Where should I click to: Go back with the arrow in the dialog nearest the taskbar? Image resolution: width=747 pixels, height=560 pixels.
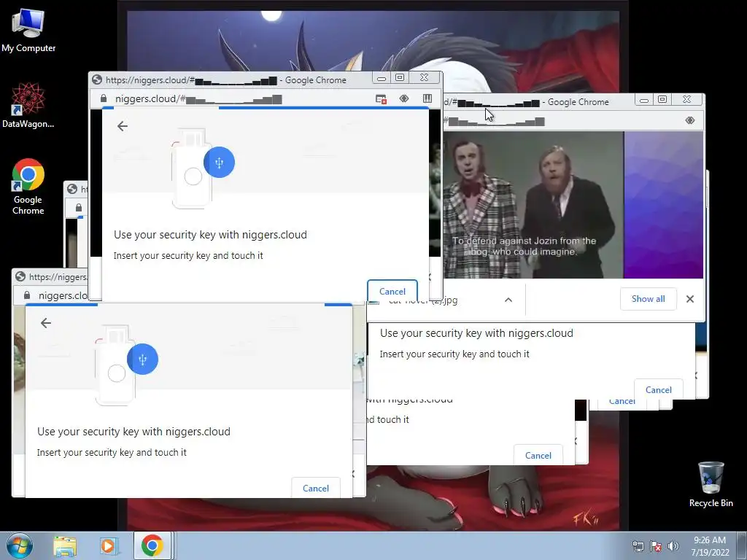46,323
